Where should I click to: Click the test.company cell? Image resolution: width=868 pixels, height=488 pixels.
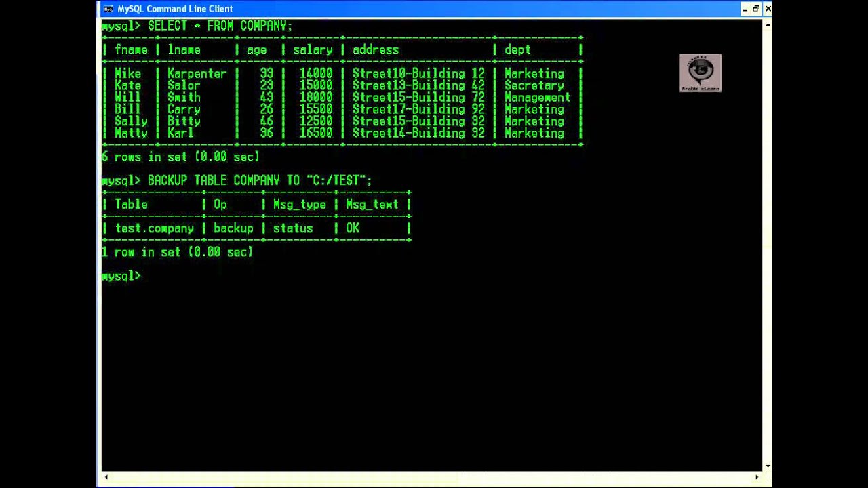click(x=154, y=228)
